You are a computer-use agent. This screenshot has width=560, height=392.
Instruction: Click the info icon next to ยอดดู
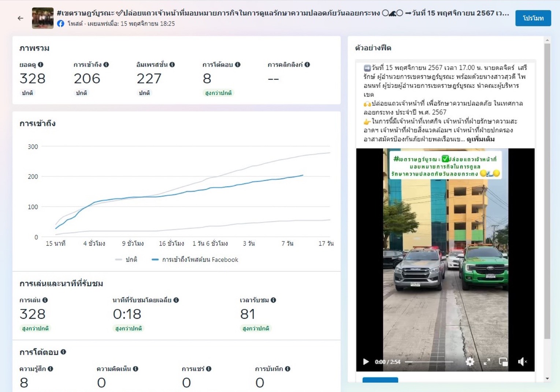point(41,64)
